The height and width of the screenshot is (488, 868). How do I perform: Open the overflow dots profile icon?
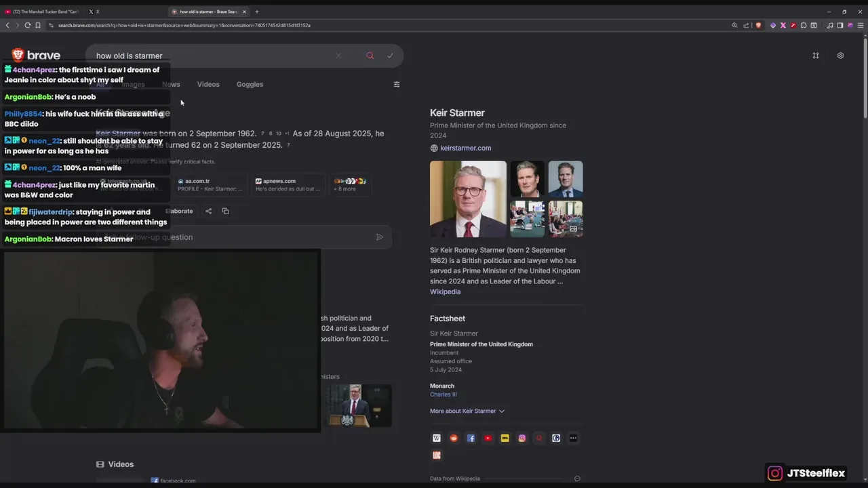click(x=573, y=439)
